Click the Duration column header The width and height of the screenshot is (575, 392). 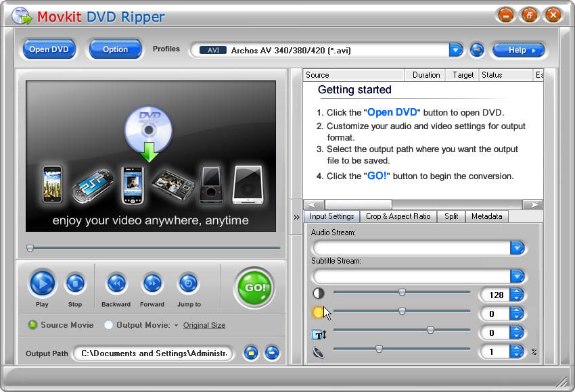(425, 75)
